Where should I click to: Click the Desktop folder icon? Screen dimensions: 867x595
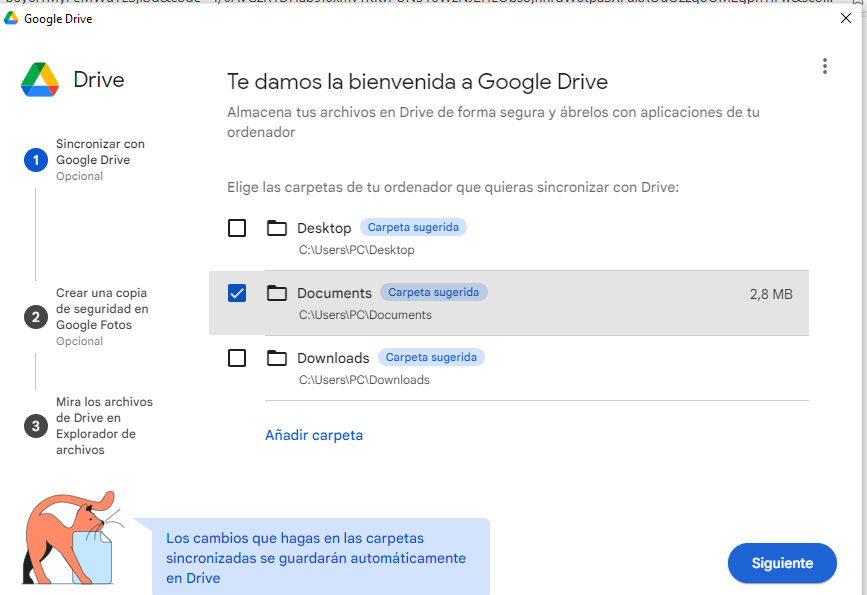coord(277,228)
